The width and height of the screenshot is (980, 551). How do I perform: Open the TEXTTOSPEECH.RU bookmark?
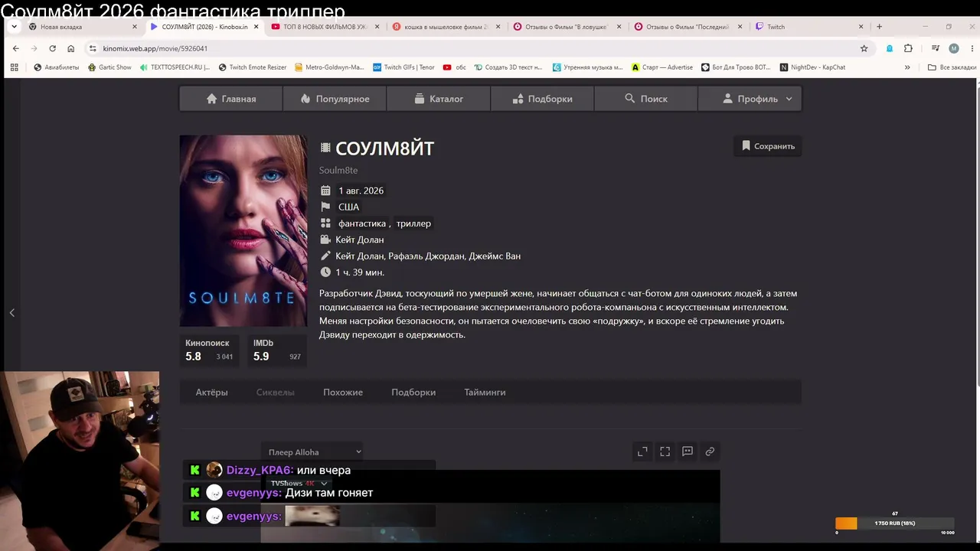click(x=175, y=67)
